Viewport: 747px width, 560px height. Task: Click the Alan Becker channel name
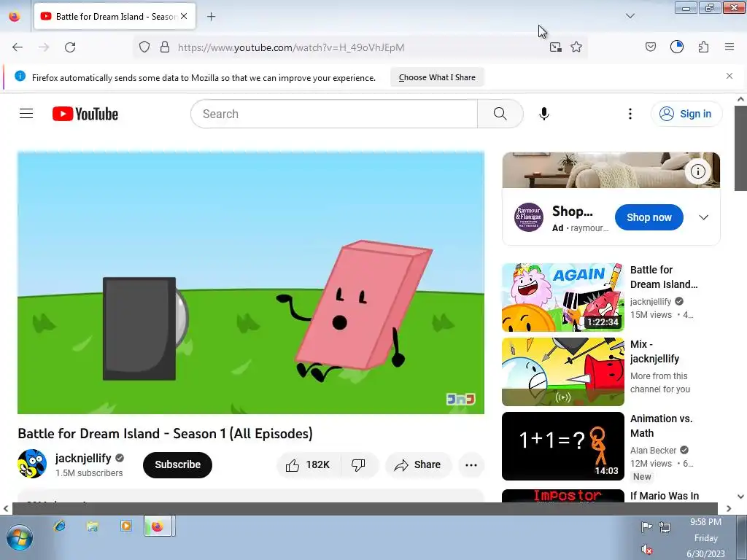[653, 450]
